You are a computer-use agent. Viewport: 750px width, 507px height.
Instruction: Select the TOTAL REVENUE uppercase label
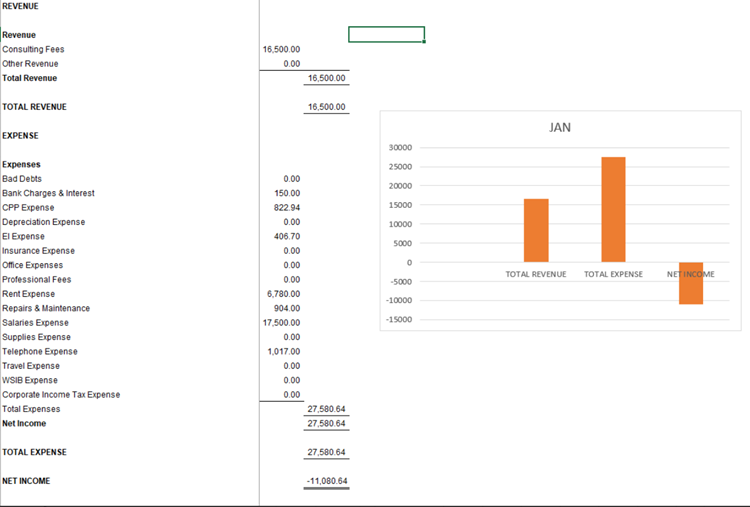point(34,107)
